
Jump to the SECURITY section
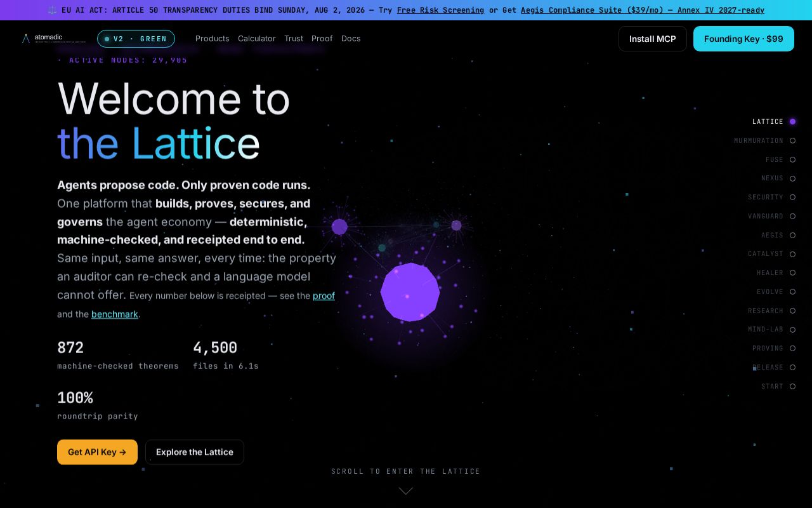tap(771, 197)
